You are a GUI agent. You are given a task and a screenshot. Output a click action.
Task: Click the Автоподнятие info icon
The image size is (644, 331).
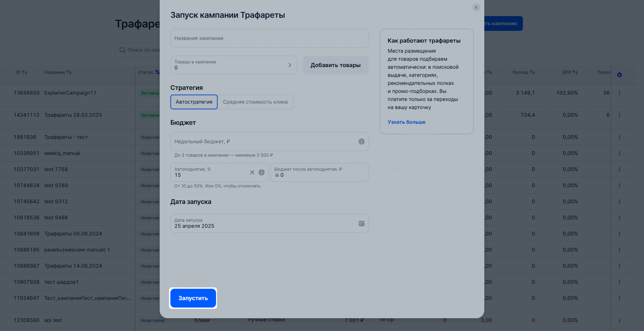[261, 173]
